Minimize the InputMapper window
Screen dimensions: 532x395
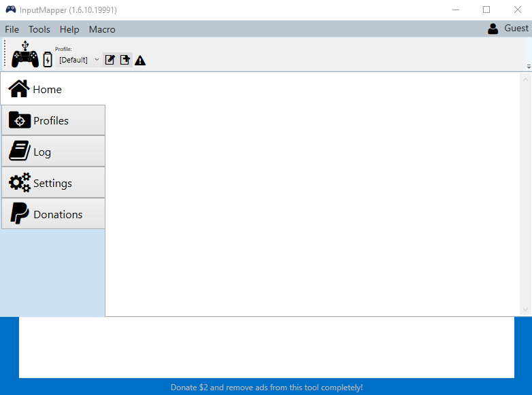[456, 10]
